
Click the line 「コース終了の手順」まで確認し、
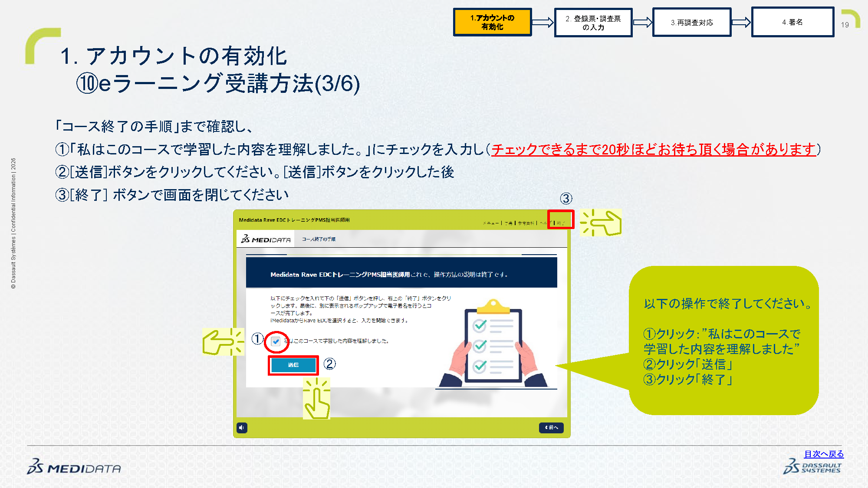point(154,126)
